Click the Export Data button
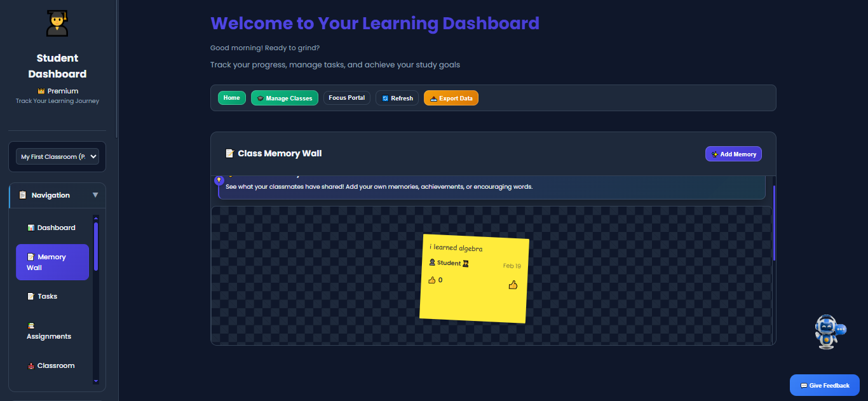Image resolution: width=868 pixels, height=401 pixels. coord(451,99)
